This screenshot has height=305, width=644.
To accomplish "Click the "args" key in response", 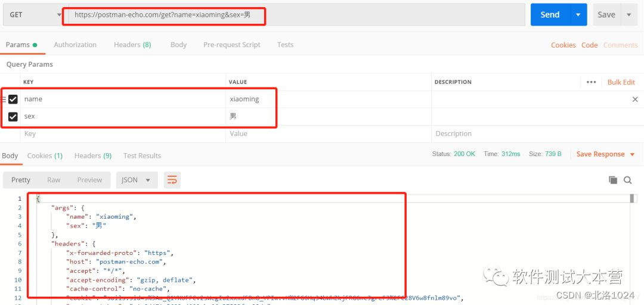I will coord(62,208).
